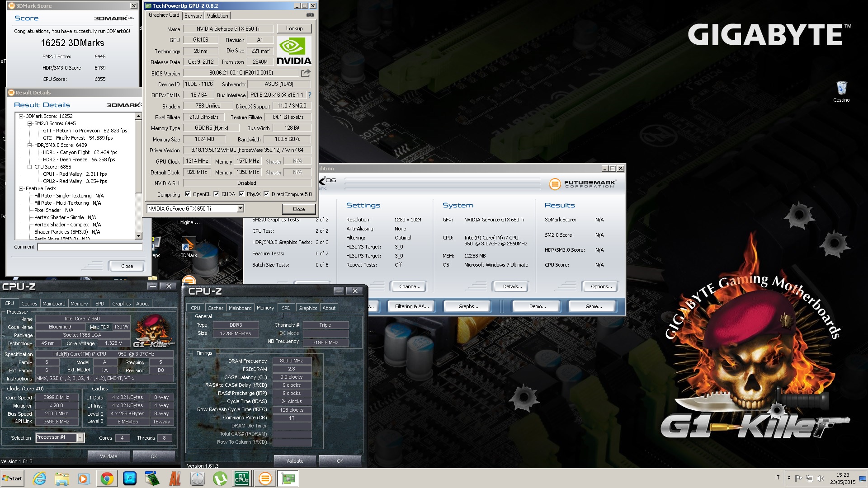
Task: Collapse the SM2.0 Score: 6445 node
Action: [29, 123]
